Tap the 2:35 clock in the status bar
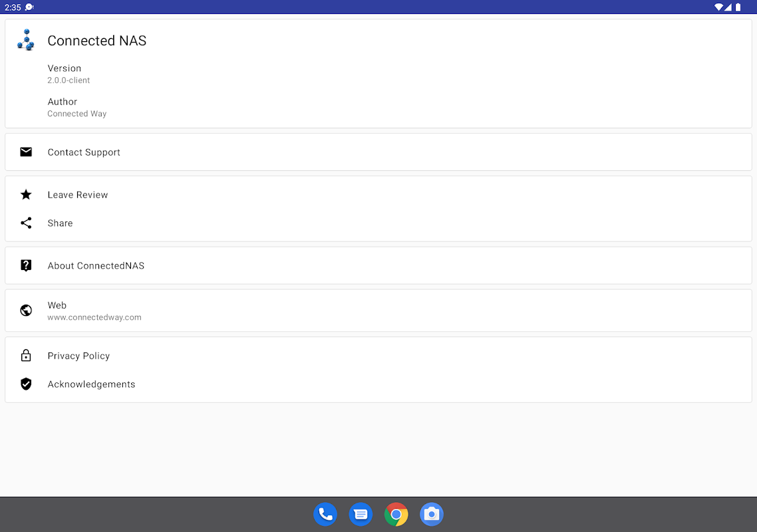This screenshot has height=532, width=757. 13,7
